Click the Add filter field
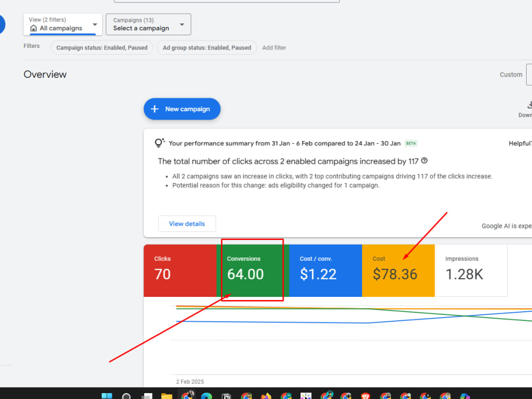This screenshot has width=532, height=399. pos(274,47)
